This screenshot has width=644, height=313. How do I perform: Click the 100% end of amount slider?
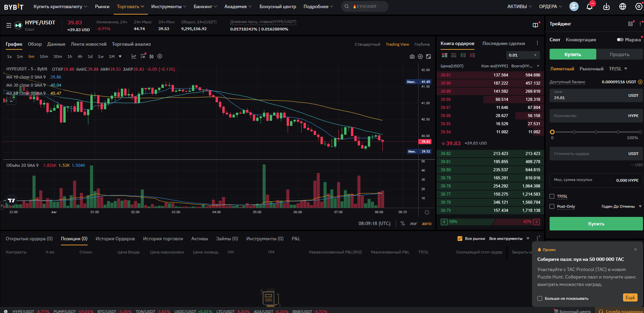point(640,132)
